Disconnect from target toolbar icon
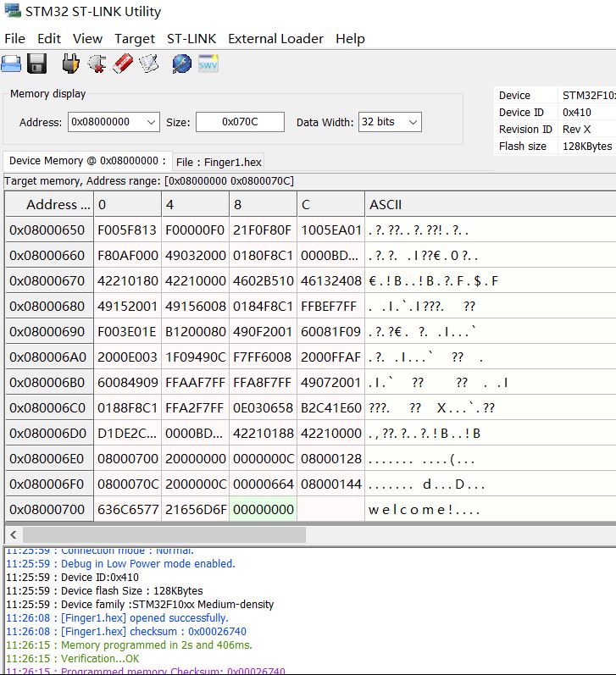 pos(97,64)
